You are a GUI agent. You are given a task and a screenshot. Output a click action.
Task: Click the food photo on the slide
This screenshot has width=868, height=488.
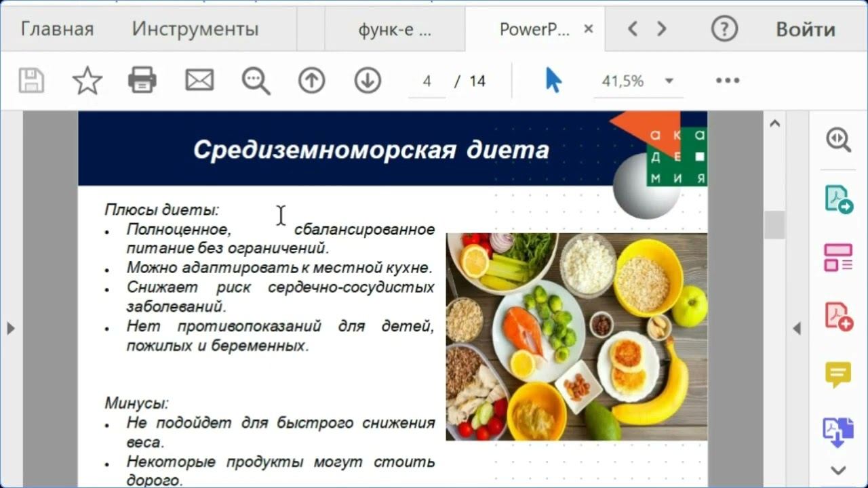576,337
